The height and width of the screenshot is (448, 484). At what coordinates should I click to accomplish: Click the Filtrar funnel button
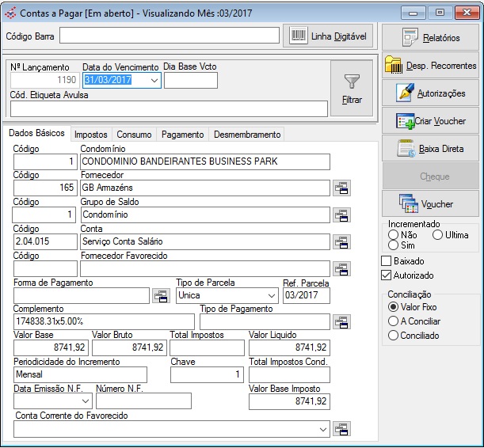[x=352, y=89]
